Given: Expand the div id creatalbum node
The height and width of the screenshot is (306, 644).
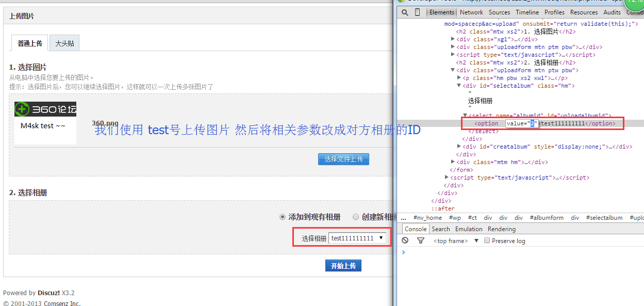Looking at the screenshot, I should point(459,147).
